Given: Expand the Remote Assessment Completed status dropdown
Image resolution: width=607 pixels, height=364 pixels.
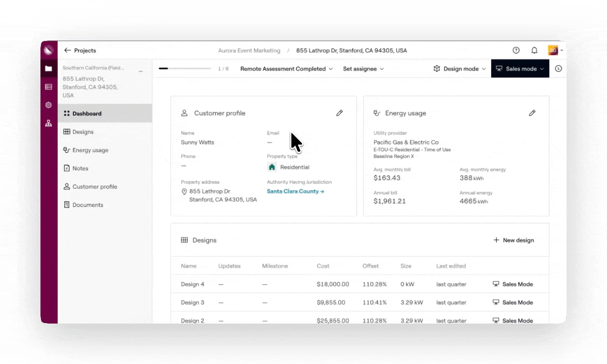Looking at the screenshot, I should pos(286,69).
